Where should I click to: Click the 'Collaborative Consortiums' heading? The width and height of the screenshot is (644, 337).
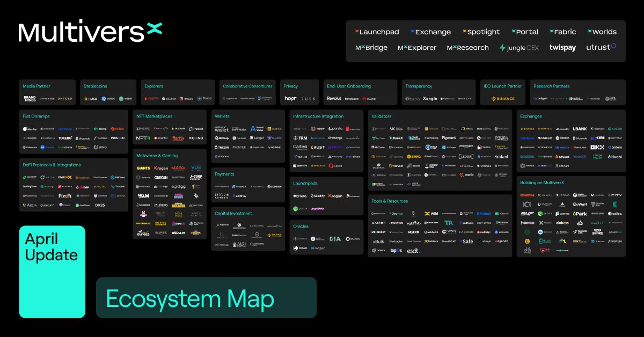tap(247, 86)
